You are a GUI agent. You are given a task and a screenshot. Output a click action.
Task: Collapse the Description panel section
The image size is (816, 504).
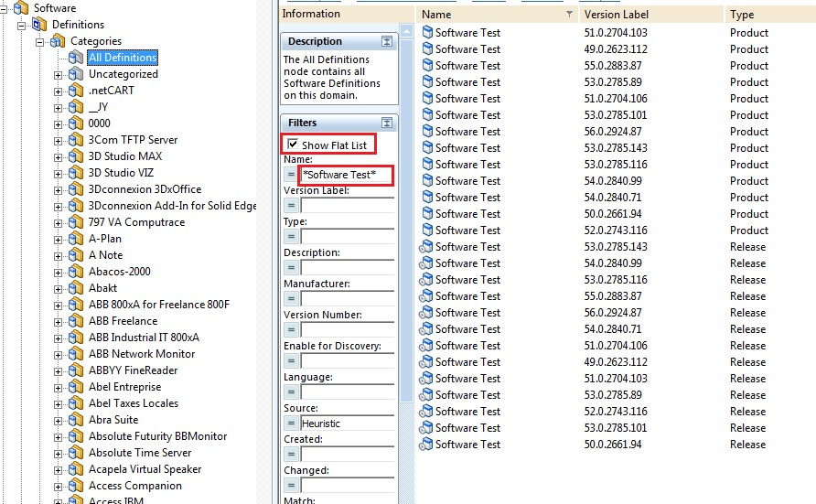click(x=387, y=42)
